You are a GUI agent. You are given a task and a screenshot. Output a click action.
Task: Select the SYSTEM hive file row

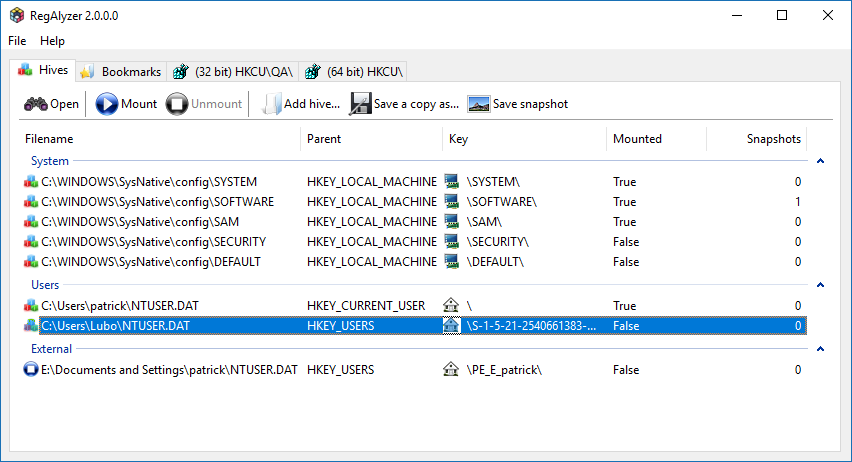point(148,182)
